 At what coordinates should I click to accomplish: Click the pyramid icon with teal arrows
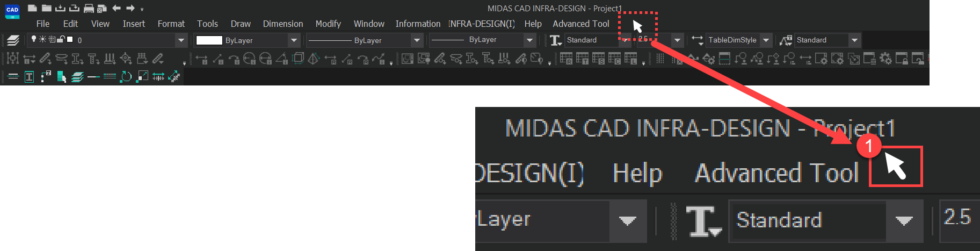(x=314, y=59)
